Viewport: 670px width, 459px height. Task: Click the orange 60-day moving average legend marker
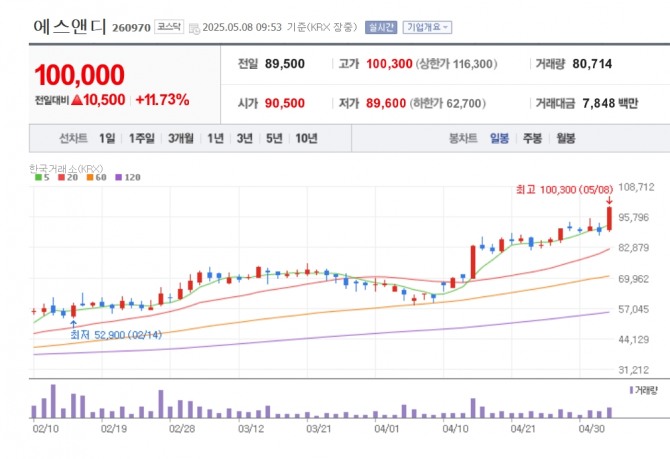click(x=90, y=177)
